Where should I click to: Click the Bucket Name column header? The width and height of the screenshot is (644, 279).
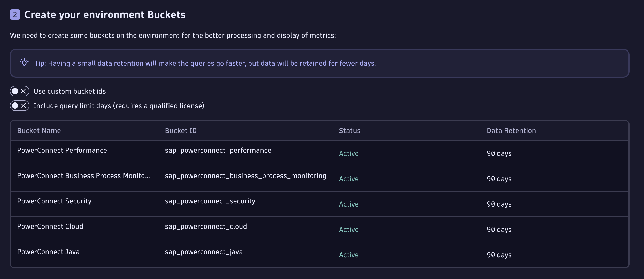39,131
